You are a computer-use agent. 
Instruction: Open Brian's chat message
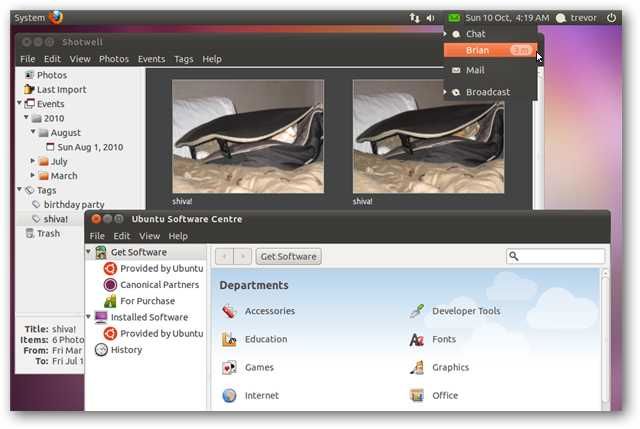coord(490,50)
